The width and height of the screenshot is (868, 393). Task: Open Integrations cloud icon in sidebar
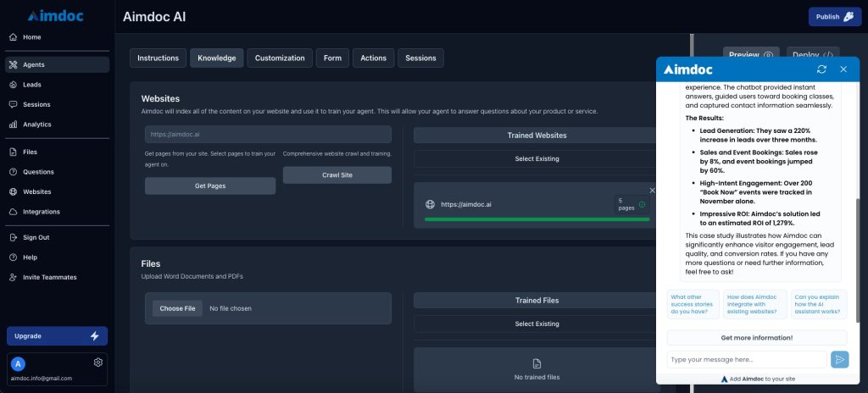[14, 212]
